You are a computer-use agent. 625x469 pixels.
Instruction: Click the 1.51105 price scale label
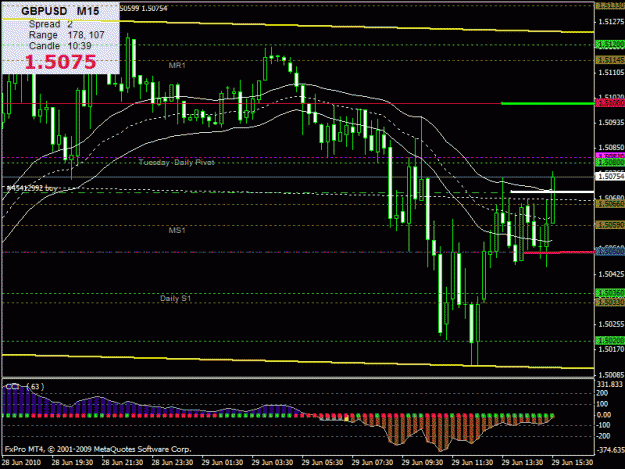tap(611, 73)
